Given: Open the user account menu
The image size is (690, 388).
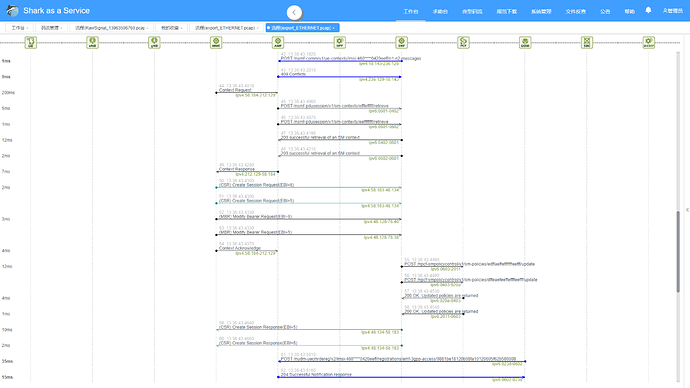Looking at the screenshot, I should (673, 11).
